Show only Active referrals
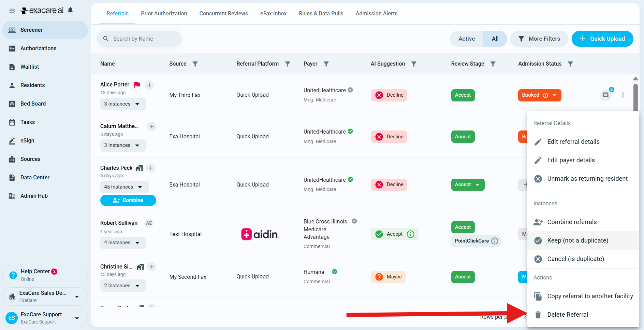 (x=467, y=39)
